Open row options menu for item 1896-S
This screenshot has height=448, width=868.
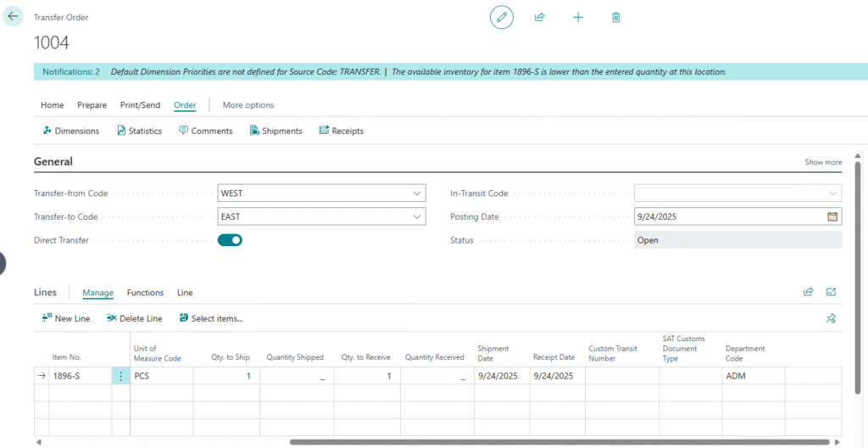[121, 376]
